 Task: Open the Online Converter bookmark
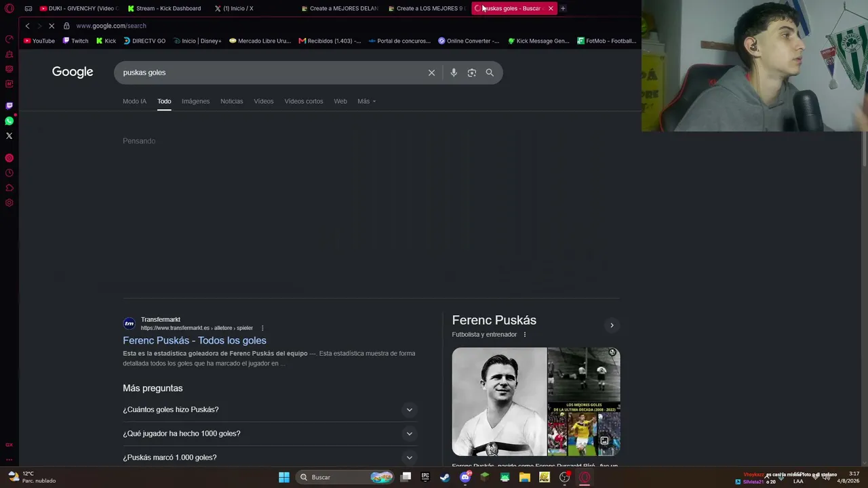pos(469,41)
